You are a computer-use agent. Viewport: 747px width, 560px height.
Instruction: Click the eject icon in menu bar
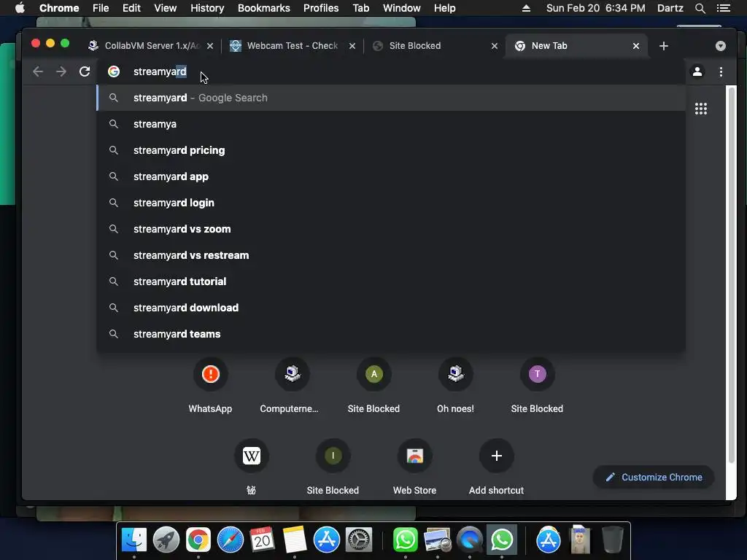tap(526, 8)
